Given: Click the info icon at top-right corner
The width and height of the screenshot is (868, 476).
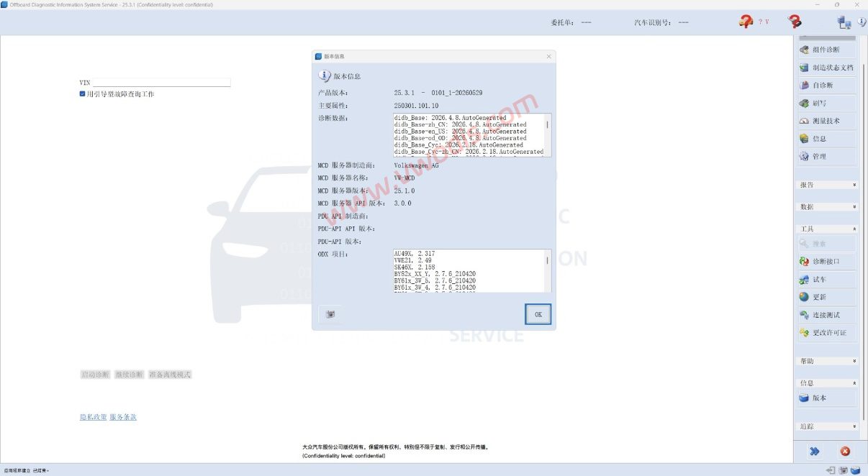Looking at the screenshot, I should 862,22.
